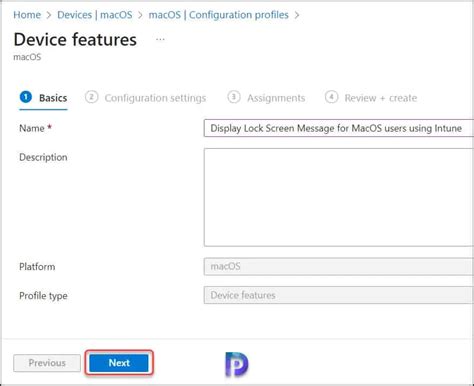This screenshot has height=386, width=474.
Task: Open the Devices | macOS breadcrumb link
Action: pyautogui.click(x=95, y=15)
